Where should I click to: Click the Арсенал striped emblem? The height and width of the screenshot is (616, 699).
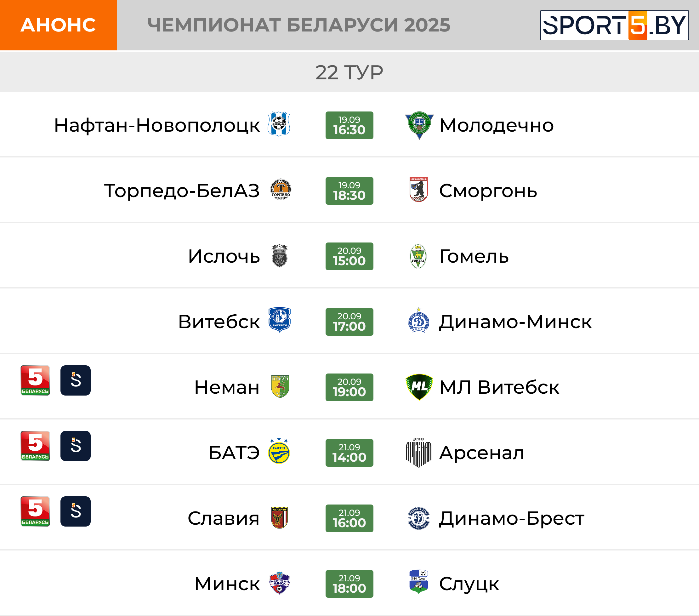click(x=418, y=453)
